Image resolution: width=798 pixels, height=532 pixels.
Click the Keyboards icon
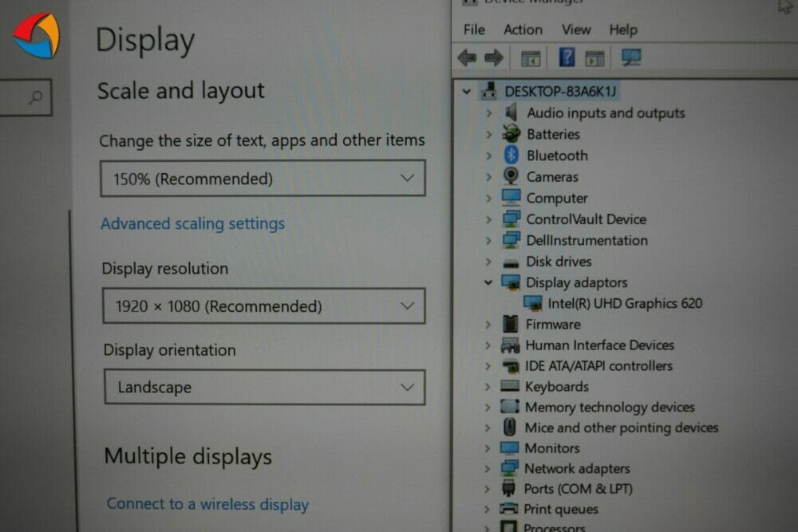(509, 385)
